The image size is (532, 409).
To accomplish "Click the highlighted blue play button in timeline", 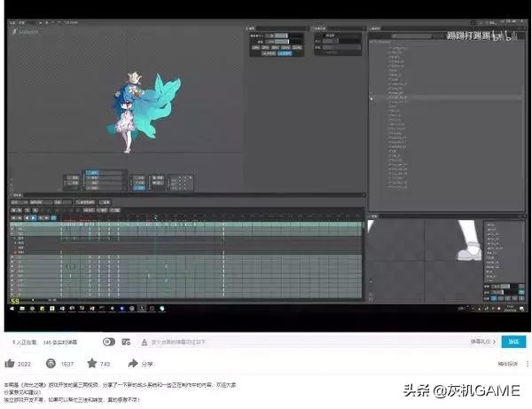I will tap(34, 218).
